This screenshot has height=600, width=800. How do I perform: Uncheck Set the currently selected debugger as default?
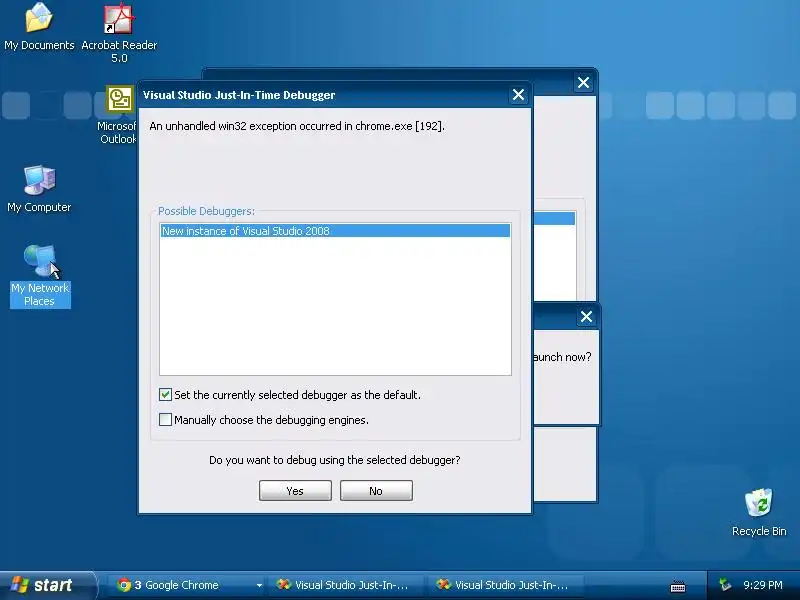pos(165,394)
